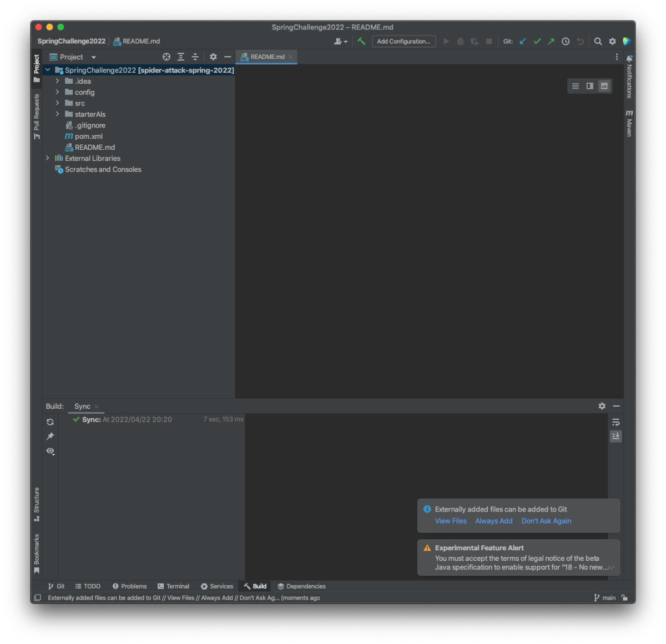
Task: Open the Git update/pull icon in toolbar
Action: pyautogui.click(x=522, y=41)
